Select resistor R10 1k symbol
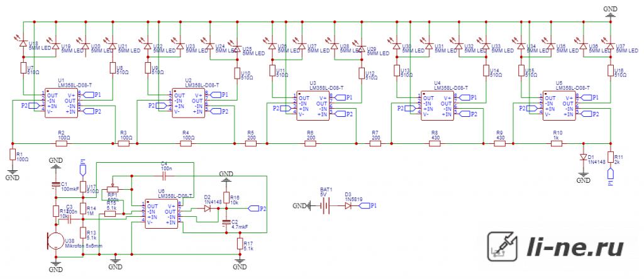The width and height of the screenshot is (644, 279). [557, 143]
